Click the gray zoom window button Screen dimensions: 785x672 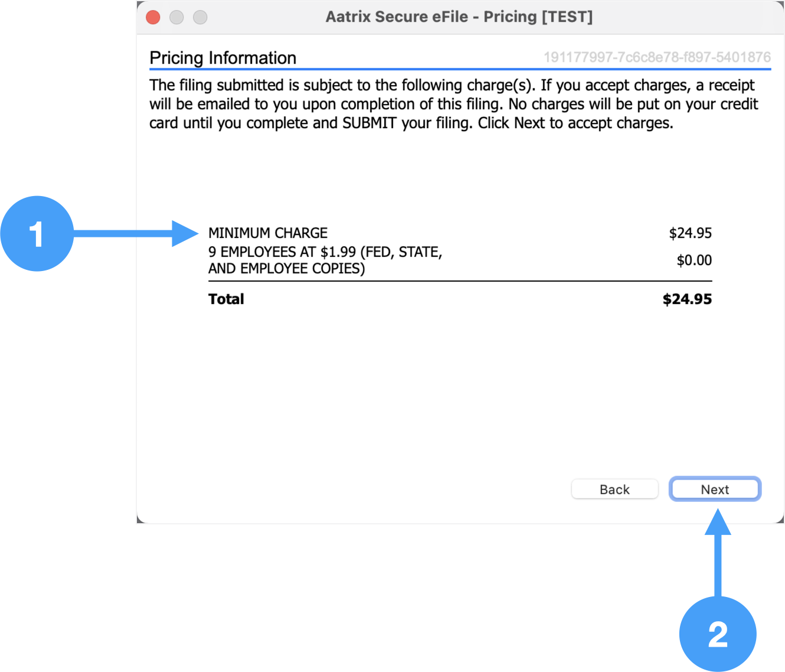click(x=200, y=17)
